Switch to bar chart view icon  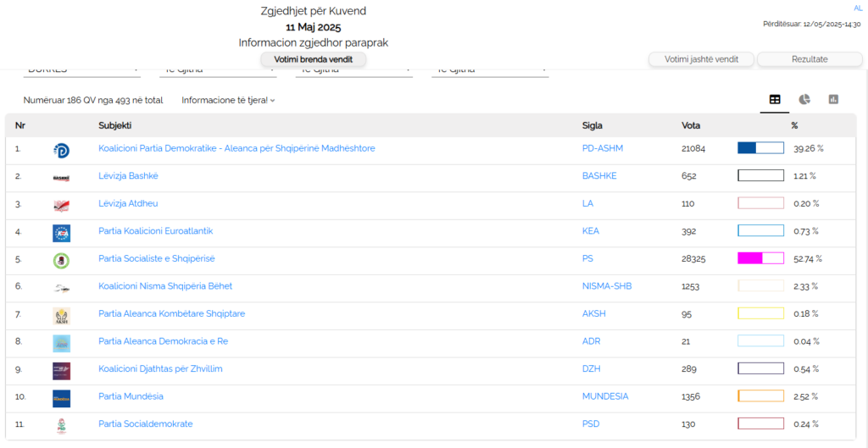click(833, 100)
